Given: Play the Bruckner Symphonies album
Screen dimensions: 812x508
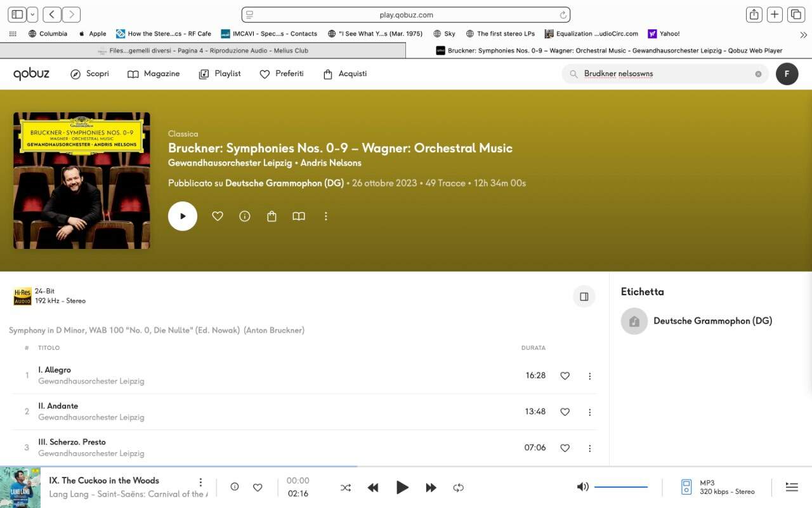Looking at the screenshot, I should coord(183,216).
